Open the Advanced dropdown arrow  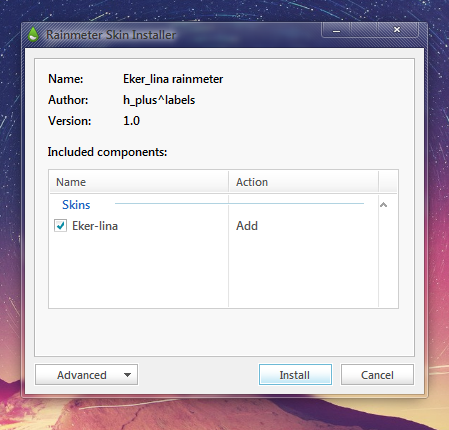127,375
